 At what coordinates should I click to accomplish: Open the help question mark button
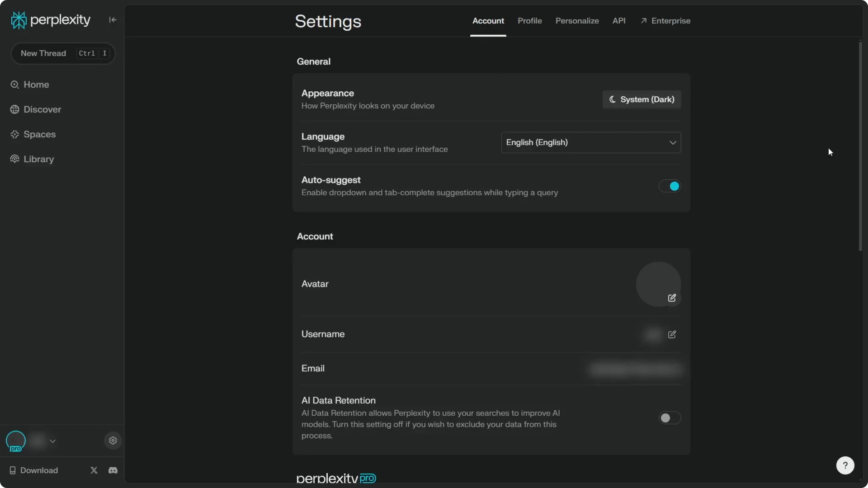tap(845, 465)
